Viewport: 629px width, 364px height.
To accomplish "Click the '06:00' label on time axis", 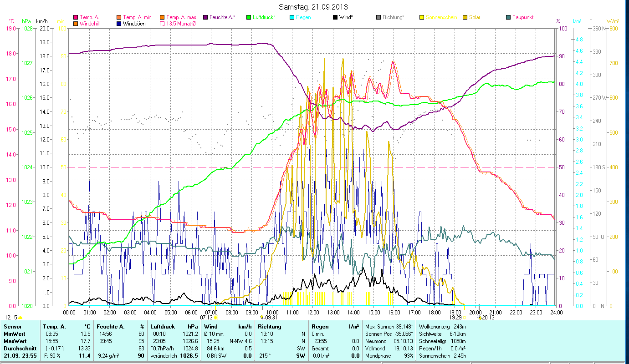I will coord(191,312).
